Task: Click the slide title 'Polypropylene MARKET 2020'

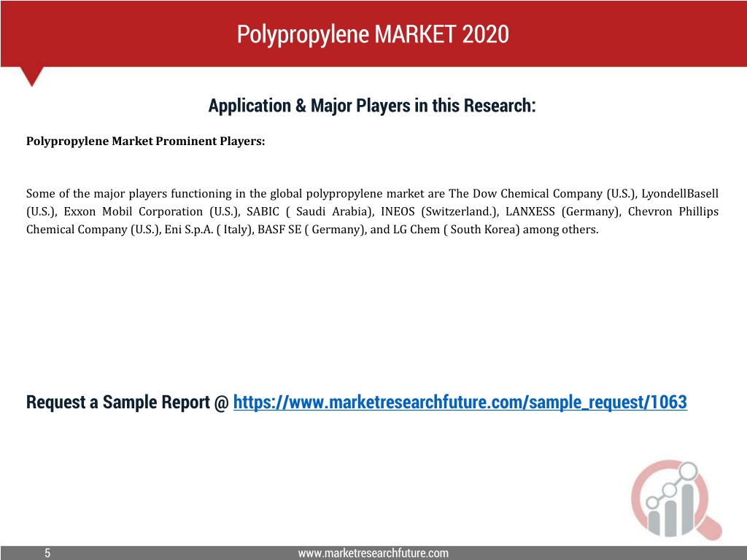Action: click(x=373, y=34)
